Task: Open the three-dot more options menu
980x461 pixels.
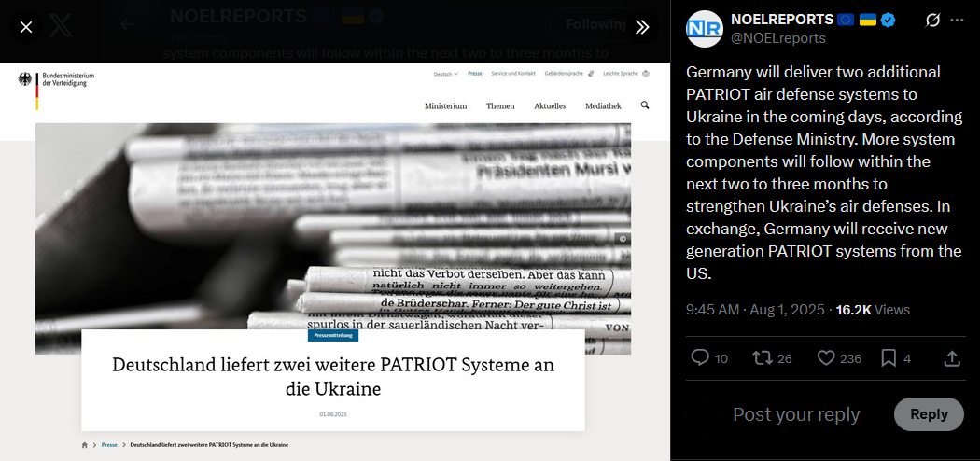Action: pyautogui.click(x=957, y=21)
